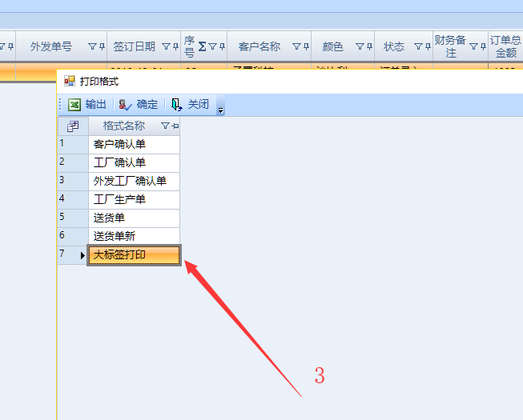Click the 大标签打印 highlighted row
The image size is (523, 420).
coord(134,255)
